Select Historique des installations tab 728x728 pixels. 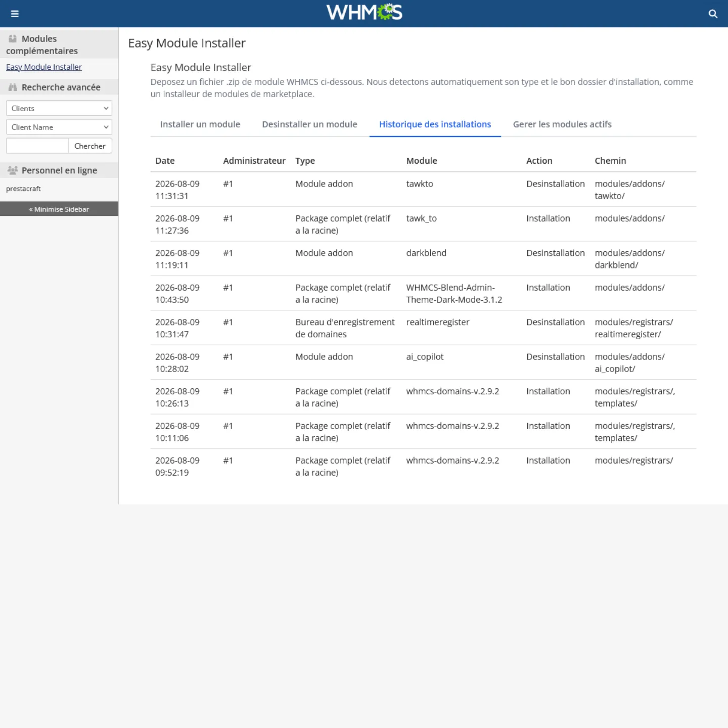coord(435,124)
